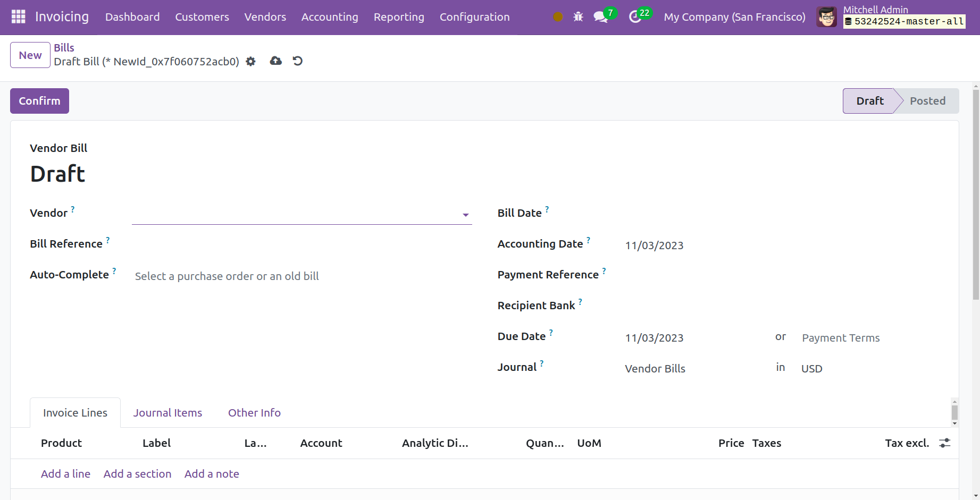Click the Price column header
Viewport: 980px width, 500px height.
point(731,443)
